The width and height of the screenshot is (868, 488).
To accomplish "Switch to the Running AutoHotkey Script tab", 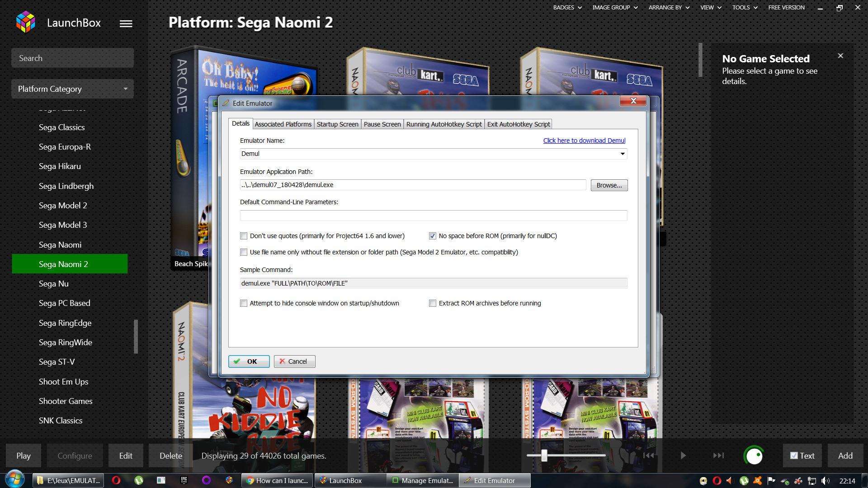I will (444, 124).
